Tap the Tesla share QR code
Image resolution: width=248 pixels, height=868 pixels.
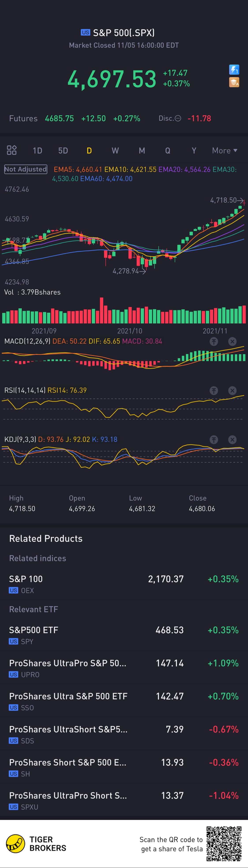point(224,843)
